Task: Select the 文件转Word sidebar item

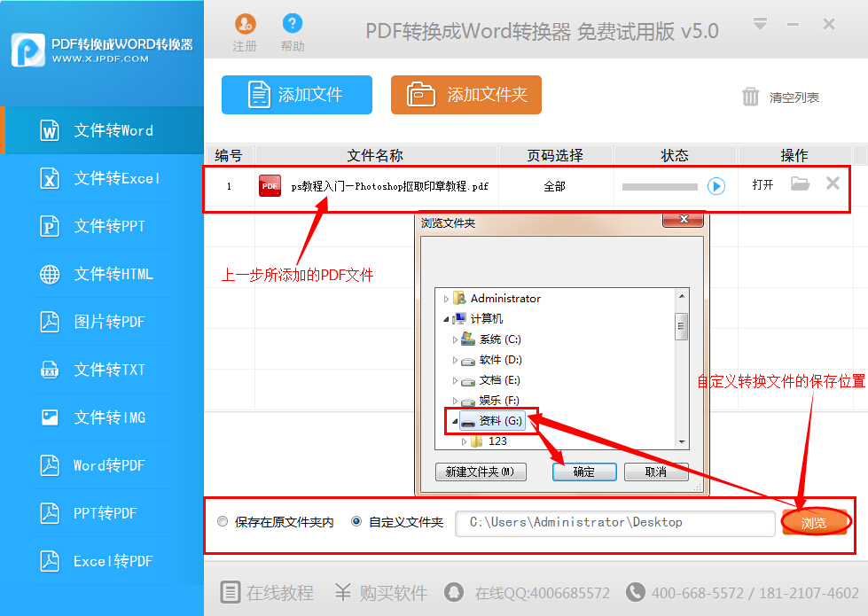Action: 102,130
